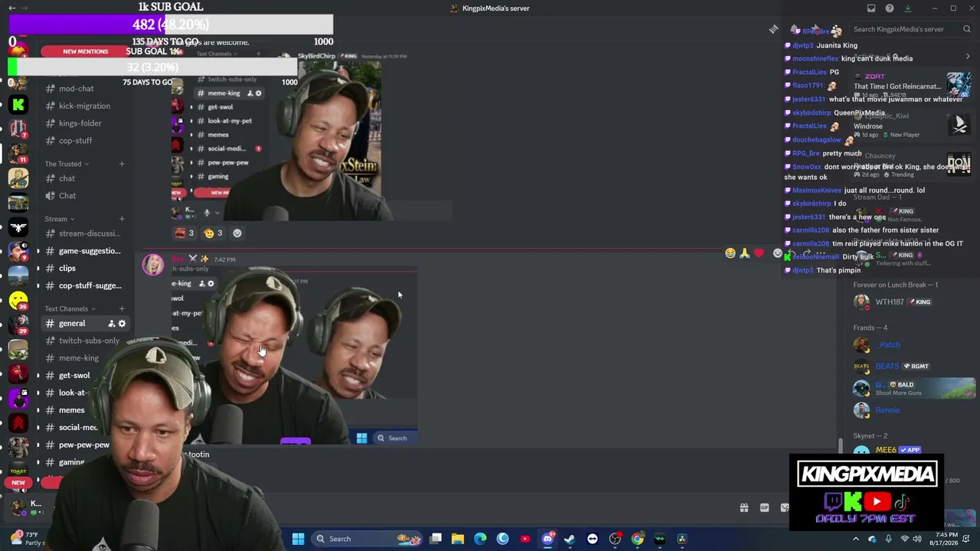Add the red heart quick reaction

pyautogui.click(x=759, y=253)
